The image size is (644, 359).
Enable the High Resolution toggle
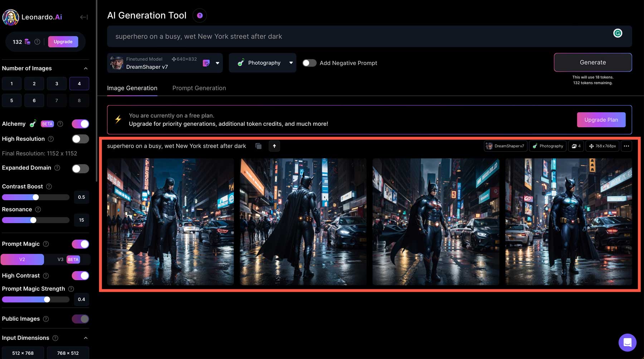point(80,139)
